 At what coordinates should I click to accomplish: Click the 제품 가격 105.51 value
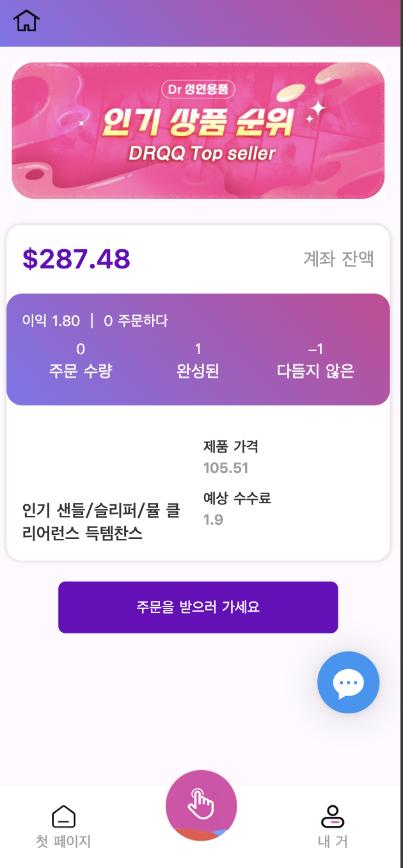(226, 468)
